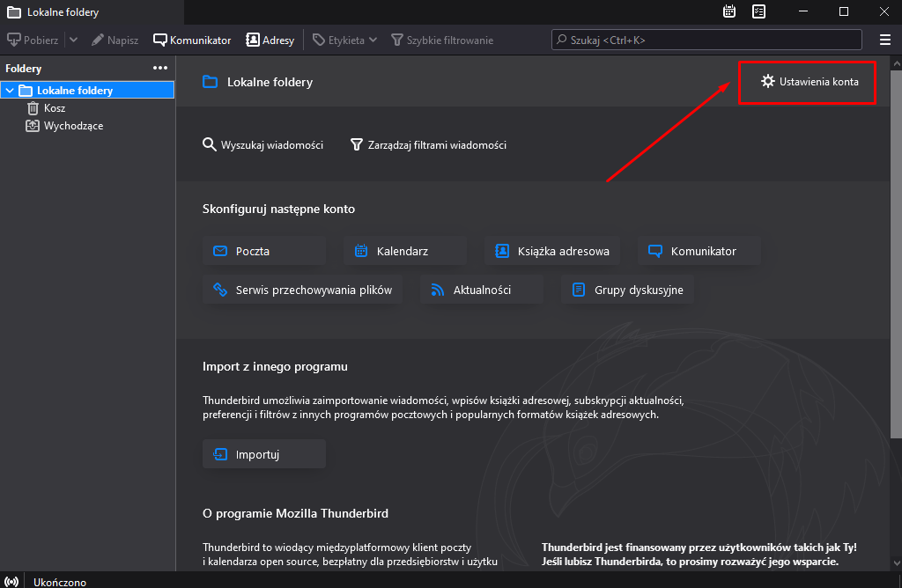This screenshot has width=902, height=588.
Task: Expand the Pobierz dropdown arrow
Action: tap(73, 40)
